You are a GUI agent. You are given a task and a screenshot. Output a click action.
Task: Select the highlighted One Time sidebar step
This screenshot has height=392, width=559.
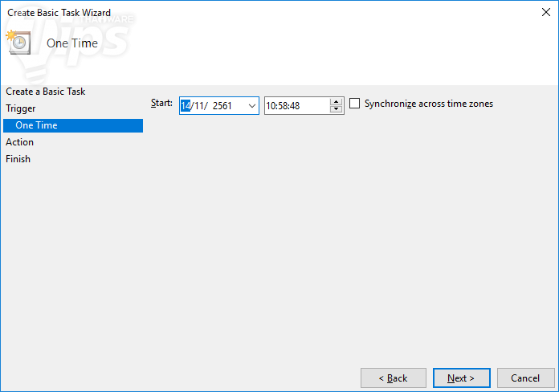tap(36, 125)
